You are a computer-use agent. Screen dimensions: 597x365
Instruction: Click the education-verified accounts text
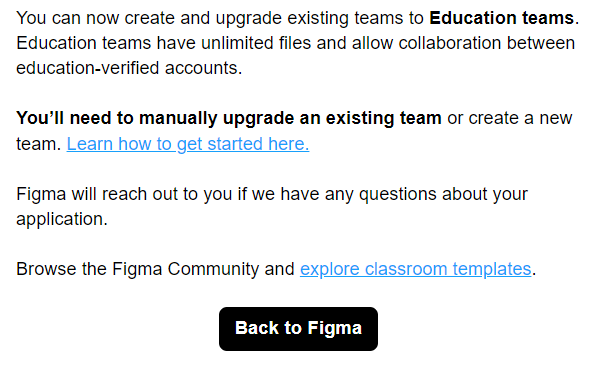point(129,69)
